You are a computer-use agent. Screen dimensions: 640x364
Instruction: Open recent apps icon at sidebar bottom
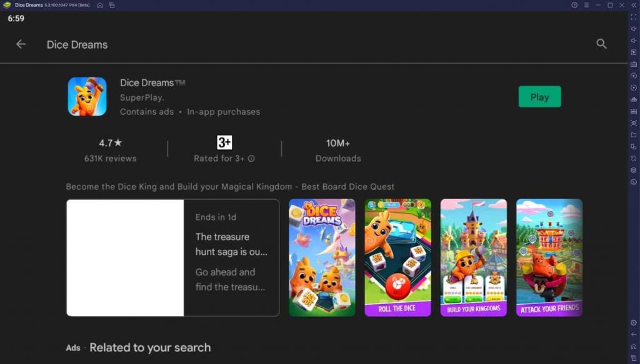[x=634, y=358]
